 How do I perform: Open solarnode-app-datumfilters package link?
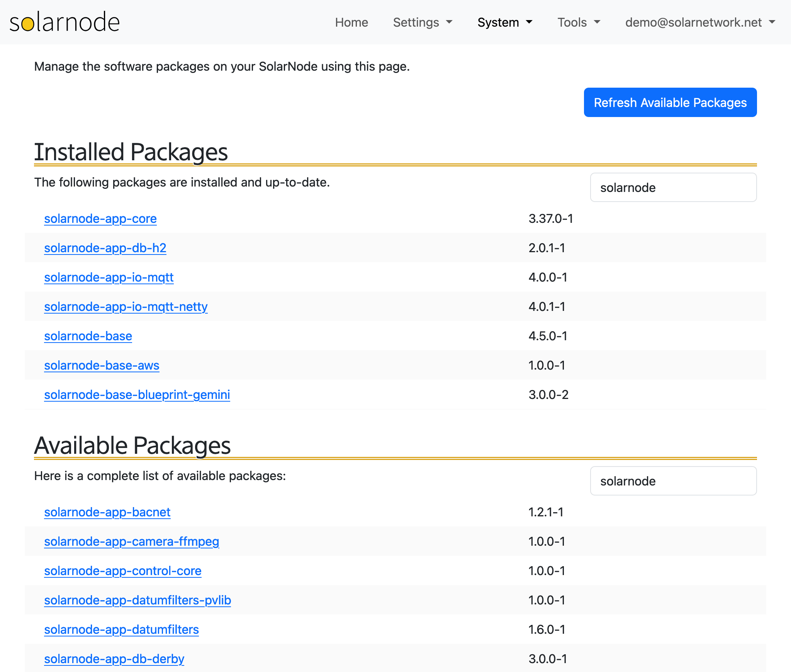click(x=121, y=630)
